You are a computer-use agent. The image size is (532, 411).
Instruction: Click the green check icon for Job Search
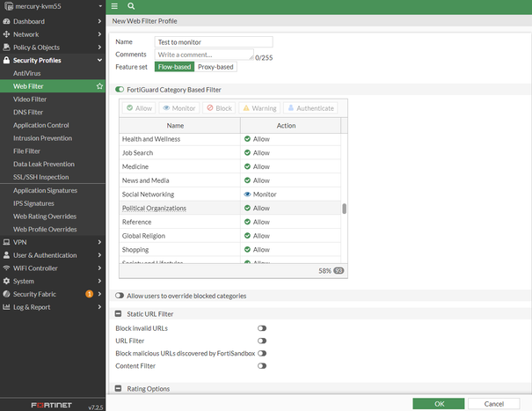click(247, 152)
